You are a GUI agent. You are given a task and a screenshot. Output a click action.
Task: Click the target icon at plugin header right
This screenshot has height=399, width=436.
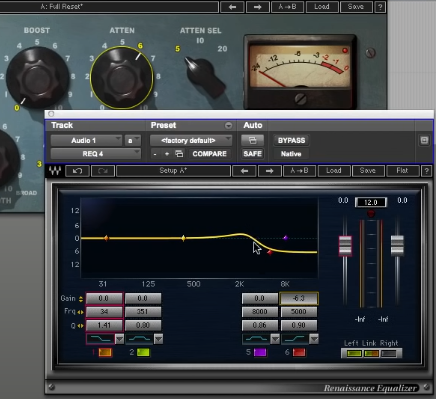(424, 140)
